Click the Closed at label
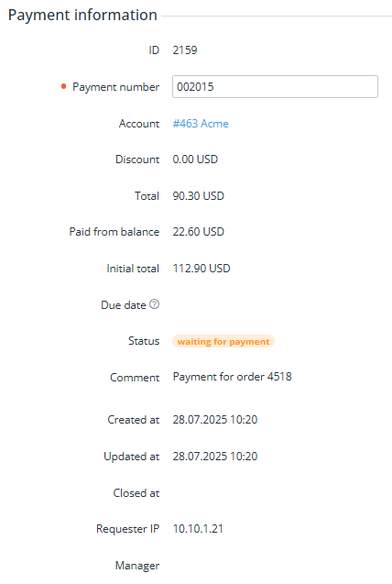This screenshot has height=584, width=392. coord(136,492)
